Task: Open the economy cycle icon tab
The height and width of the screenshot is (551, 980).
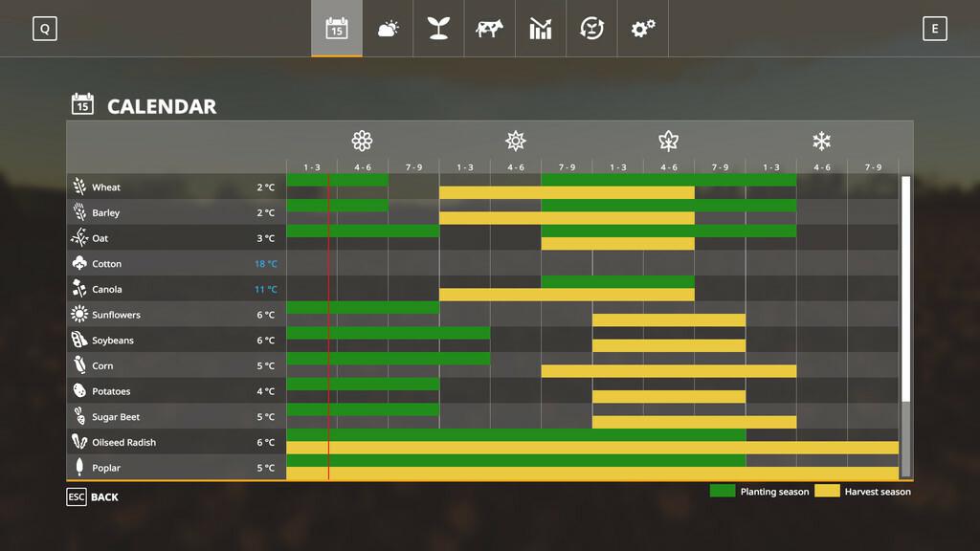Action: [x=591, y=29]
